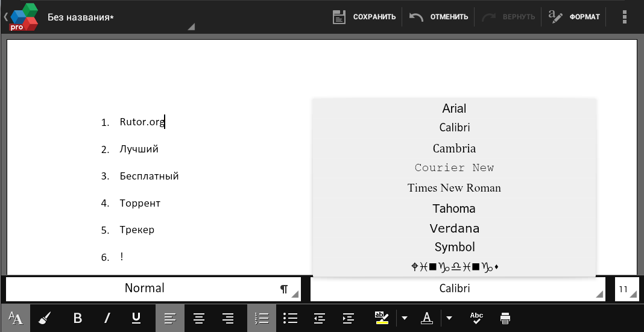Image resolution: width=644 pixels, height=332 pixels.
Task: Increase the paragraph indent
Action: 348,318
